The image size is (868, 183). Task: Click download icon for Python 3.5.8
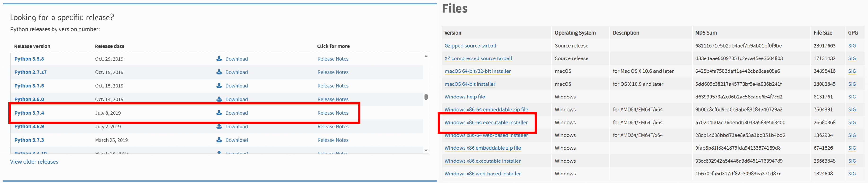(x=219, y=59)
